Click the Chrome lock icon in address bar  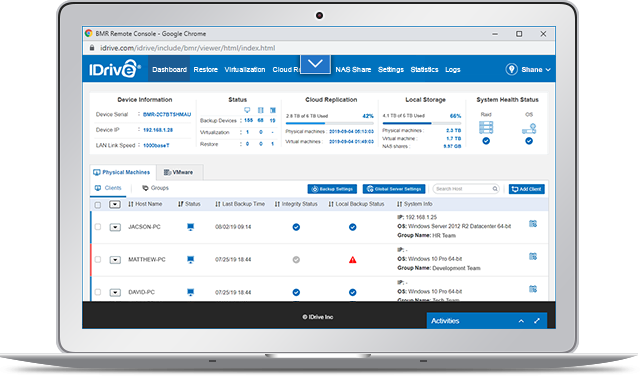92,48
